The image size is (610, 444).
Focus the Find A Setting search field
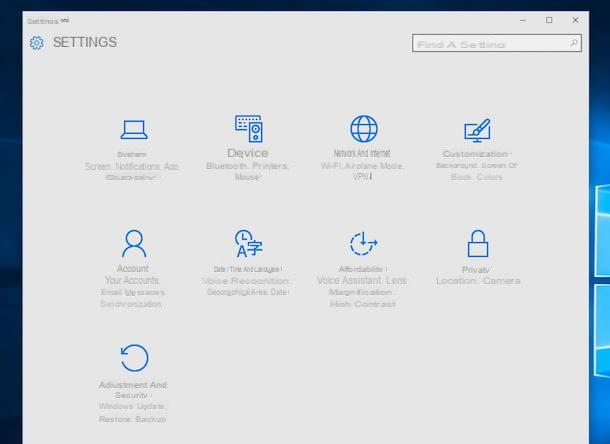pos(497,43)
